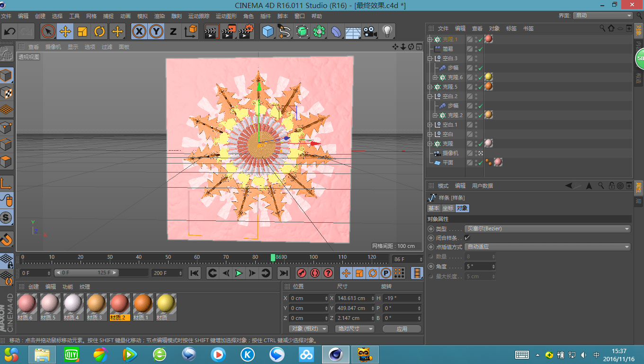Screen dimensions: 644x364
Task: Click the Y size field 489.847 cm
Action: pyautogui.click(x=351, y=308)
